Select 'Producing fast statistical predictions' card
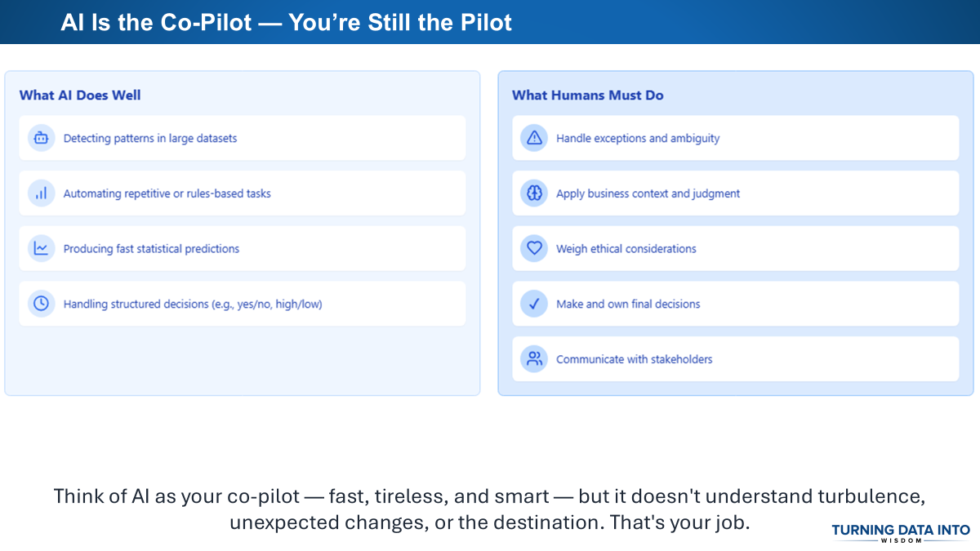The image size is (980, 551). (x=243, y=248)
